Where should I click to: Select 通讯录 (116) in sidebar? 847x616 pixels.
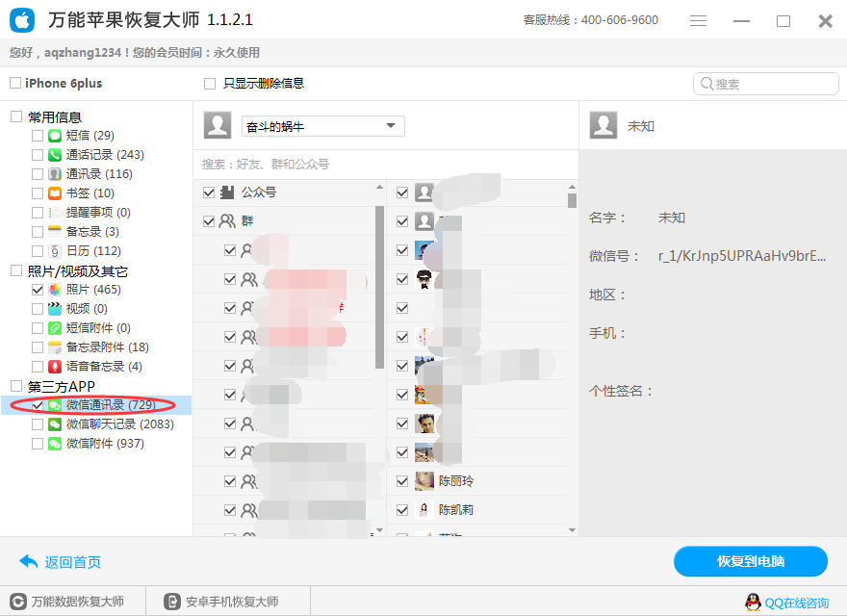pyautogui.click(x=99, y=174)
